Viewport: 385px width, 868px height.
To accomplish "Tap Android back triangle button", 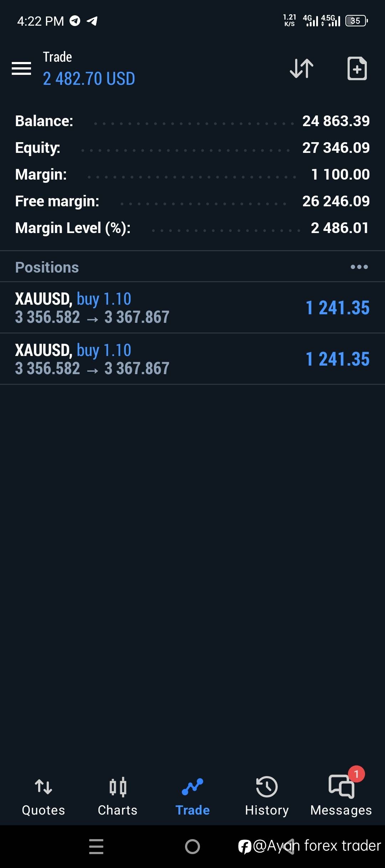I will [x=289, y=846].
